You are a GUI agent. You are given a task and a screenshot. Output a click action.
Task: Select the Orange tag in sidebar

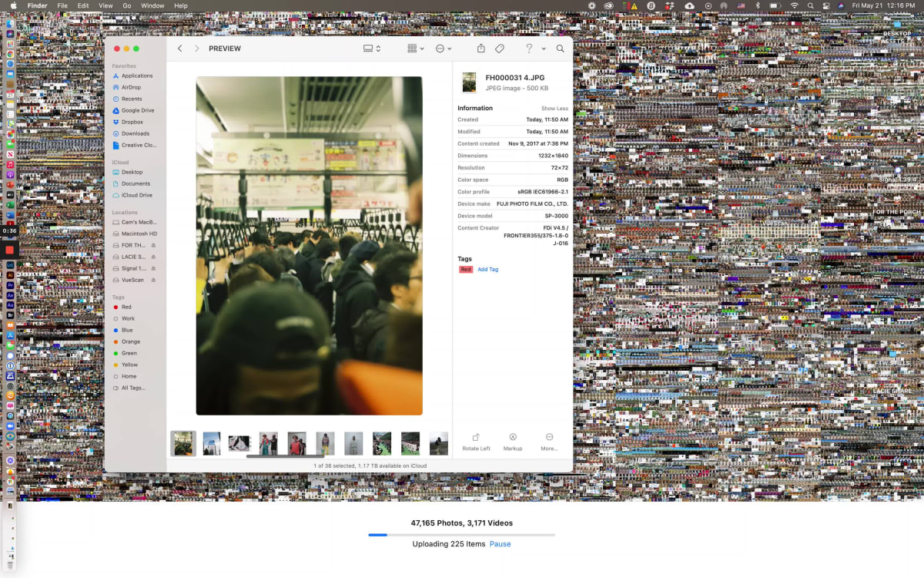pyautogui.click(x=130, y=341)
